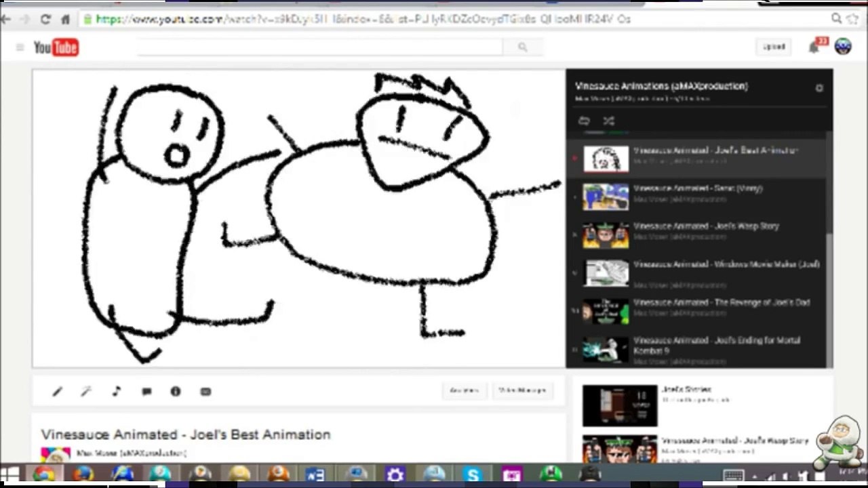The image size is (868, 488).
Task: Open the YouTube guide hamburger menu
Action: click(20, 47)
